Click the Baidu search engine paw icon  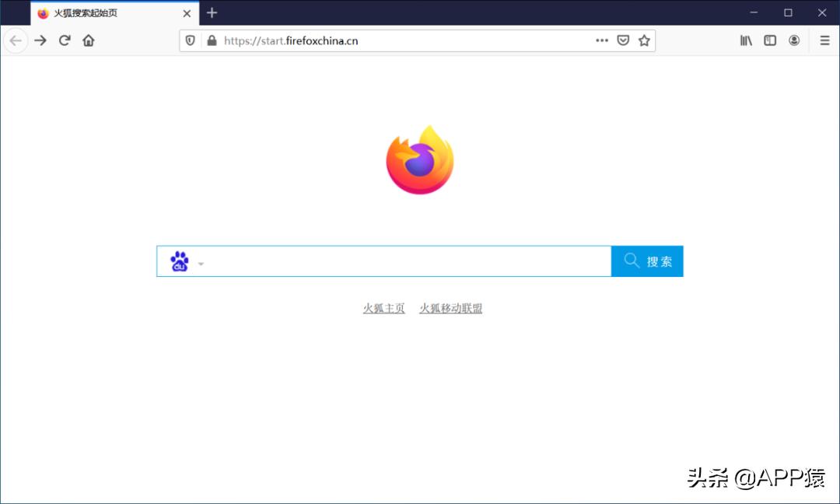(x=180, y=261)
